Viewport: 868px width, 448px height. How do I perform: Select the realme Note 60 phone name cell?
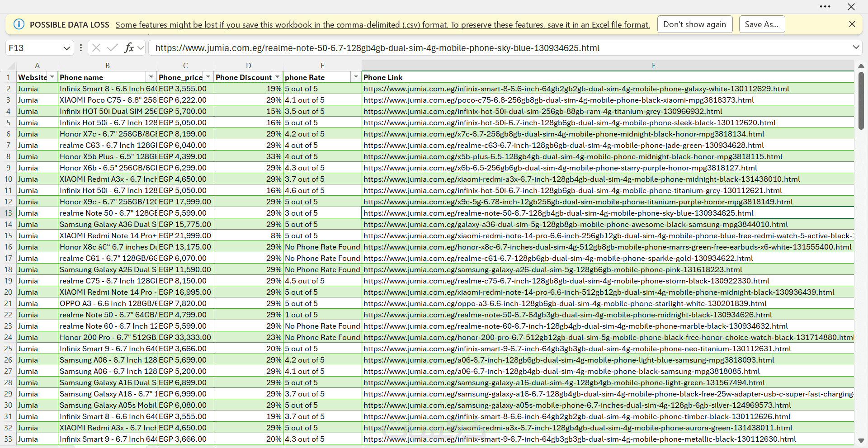pos(108,326)
